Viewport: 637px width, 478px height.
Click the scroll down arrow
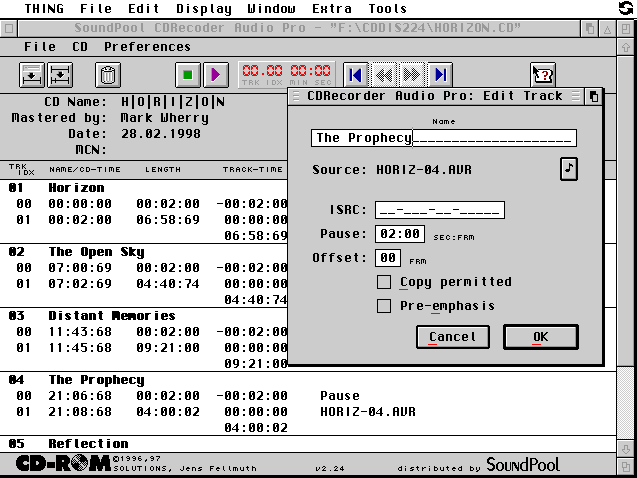tap(626, 449)
